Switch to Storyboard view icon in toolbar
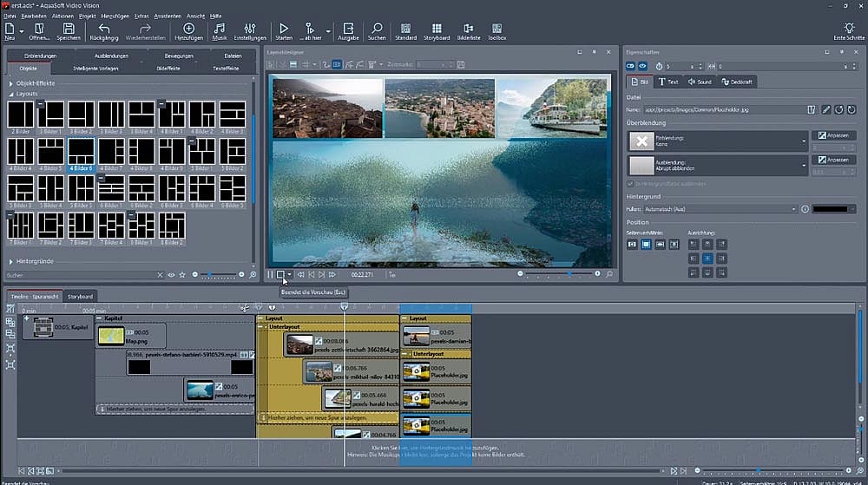The image size is (868, 485). pos(437,30)
